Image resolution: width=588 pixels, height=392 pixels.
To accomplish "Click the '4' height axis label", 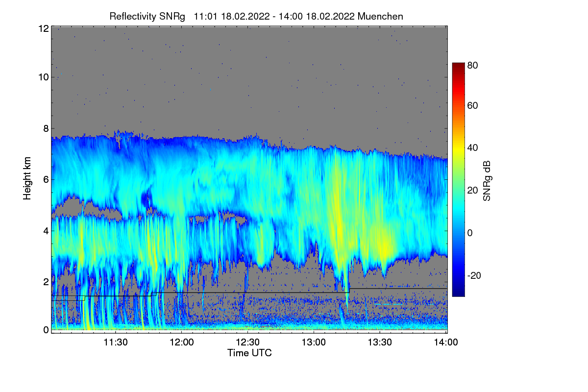I will tap(45, 231).
